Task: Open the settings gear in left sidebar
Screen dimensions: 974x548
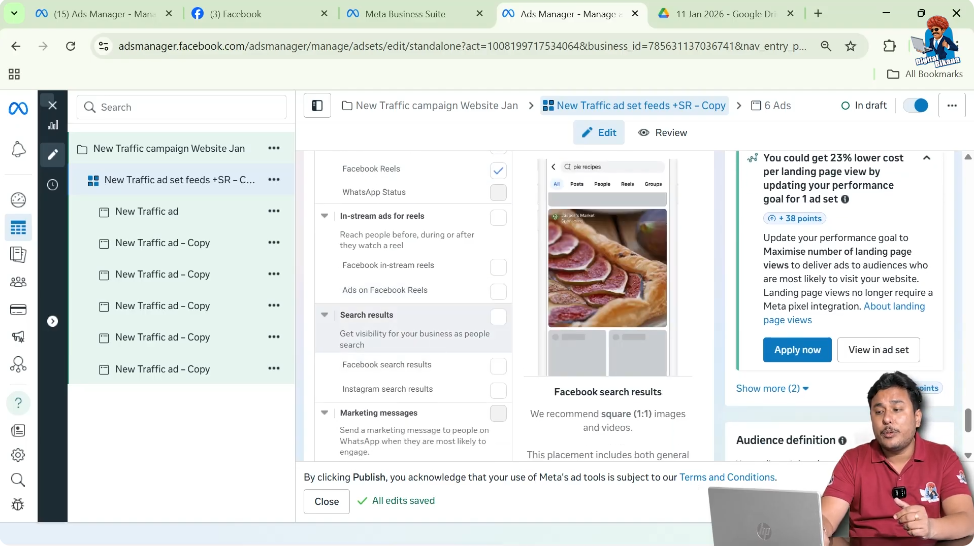Action: [18, 455]
